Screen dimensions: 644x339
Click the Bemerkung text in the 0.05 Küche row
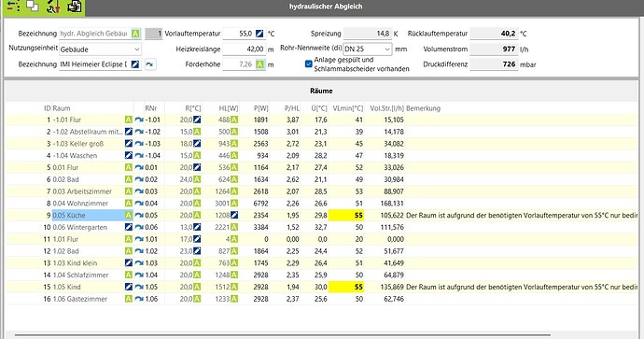(x=522, y=216)
